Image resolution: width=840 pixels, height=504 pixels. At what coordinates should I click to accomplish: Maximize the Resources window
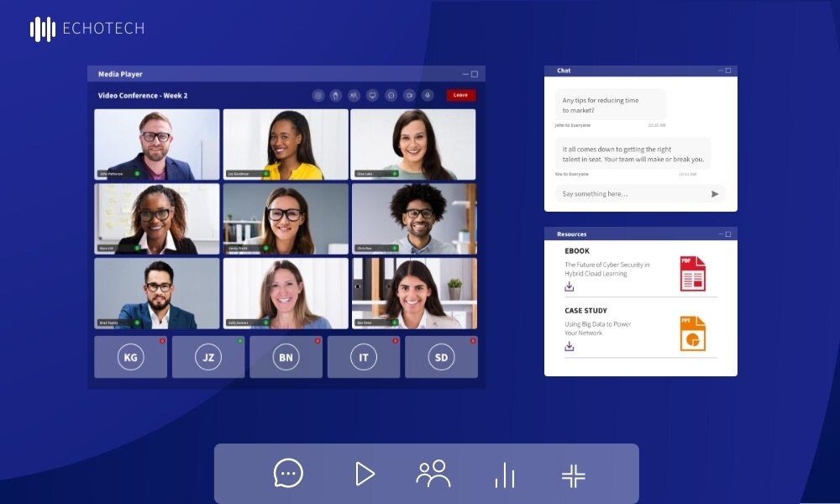728,234
